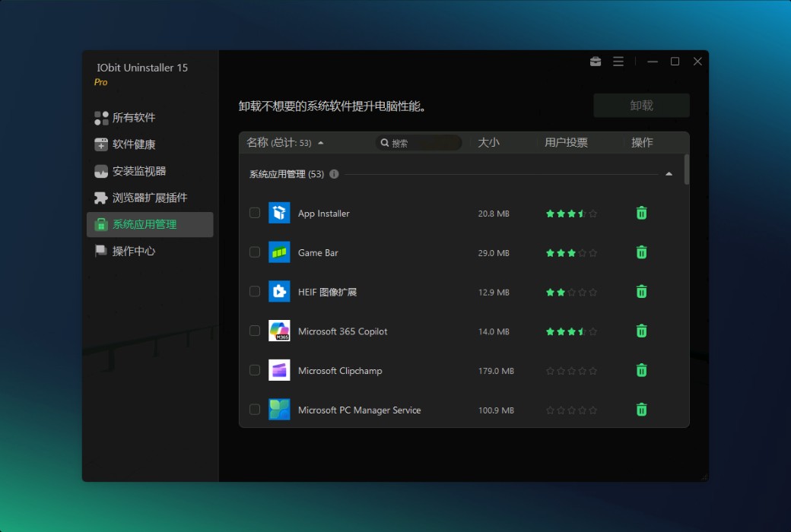The height and width of the screenshot is (532, 791).
Task: Click the 卸载 uninstall button
Action: coord(641,106)
